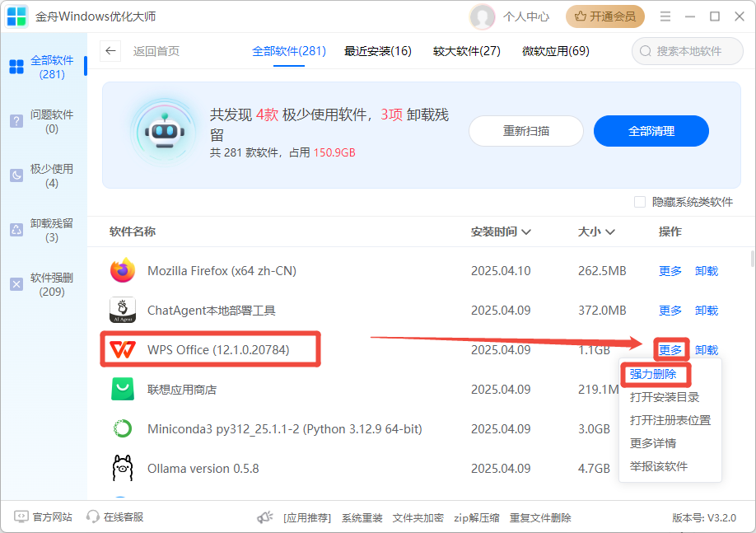Switch to 微软应用(69) tab
This screenshot has height=533, width=756.
coord(555,51)
